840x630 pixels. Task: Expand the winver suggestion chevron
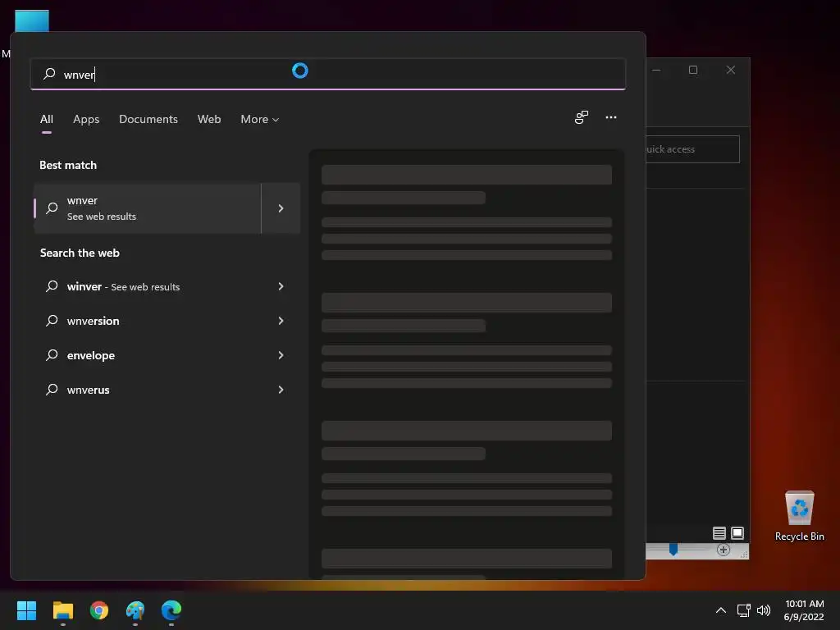[x=281, y=286]
